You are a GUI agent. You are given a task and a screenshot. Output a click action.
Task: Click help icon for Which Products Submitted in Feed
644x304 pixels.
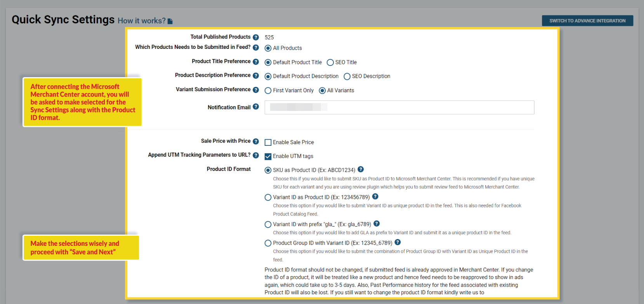(256, 47)
